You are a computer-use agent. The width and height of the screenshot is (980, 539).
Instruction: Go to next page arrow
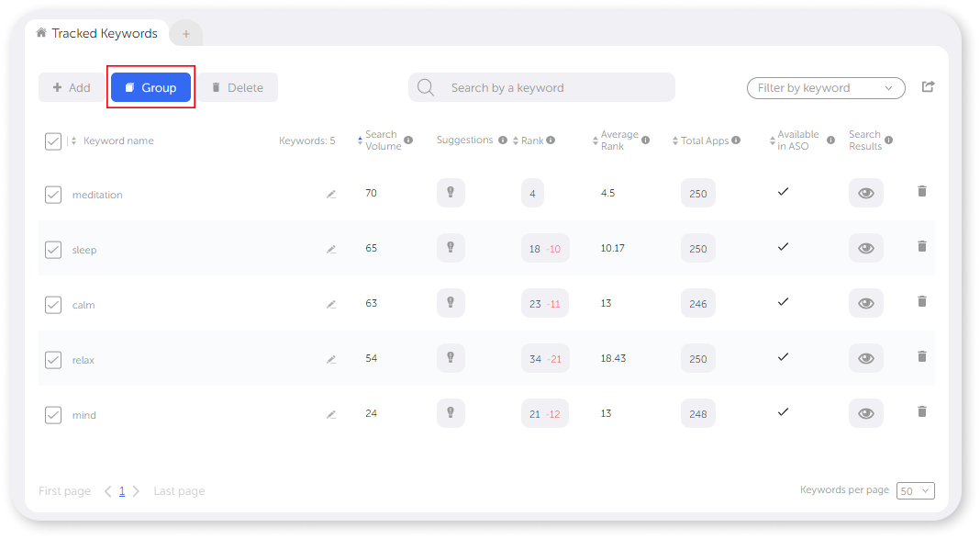coord(136,491)
